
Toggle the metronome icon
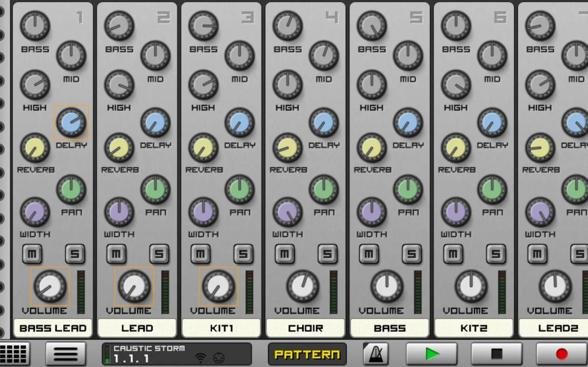coord(376,354)
